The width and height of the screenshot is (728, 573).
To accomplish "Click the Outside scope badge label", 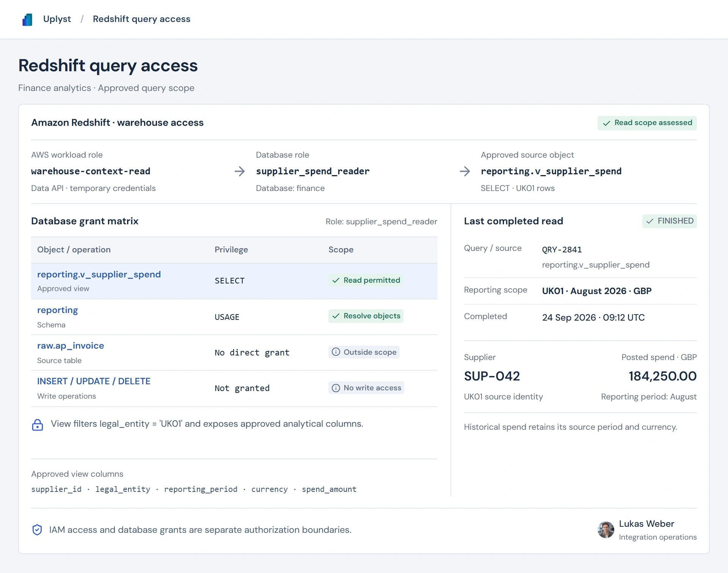I will click(370, 352).
